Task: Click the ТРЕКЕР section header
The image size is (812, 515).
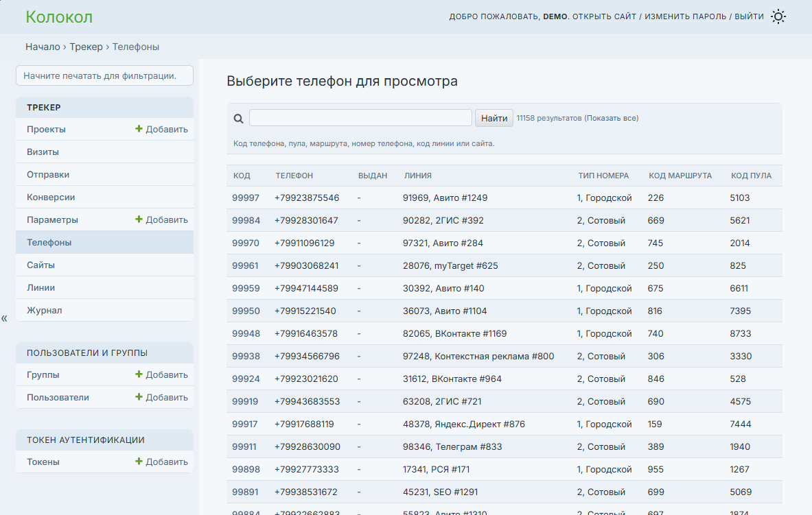Action: pyautogui.click(x=43, y=108)
